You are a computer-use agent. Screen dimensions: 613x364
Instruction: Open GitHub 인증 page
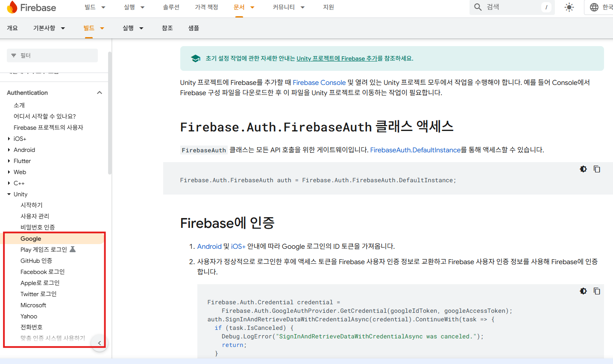(36, 261)
